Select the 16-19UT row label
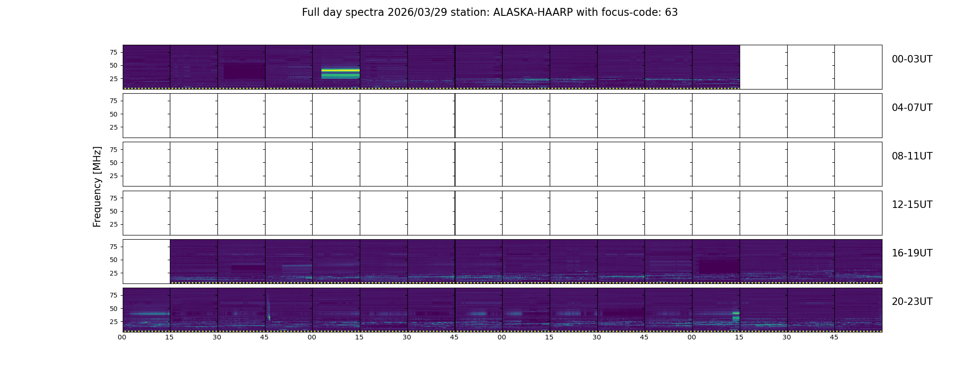This screenshot has height=373, width=980. [x=912, y=253]
